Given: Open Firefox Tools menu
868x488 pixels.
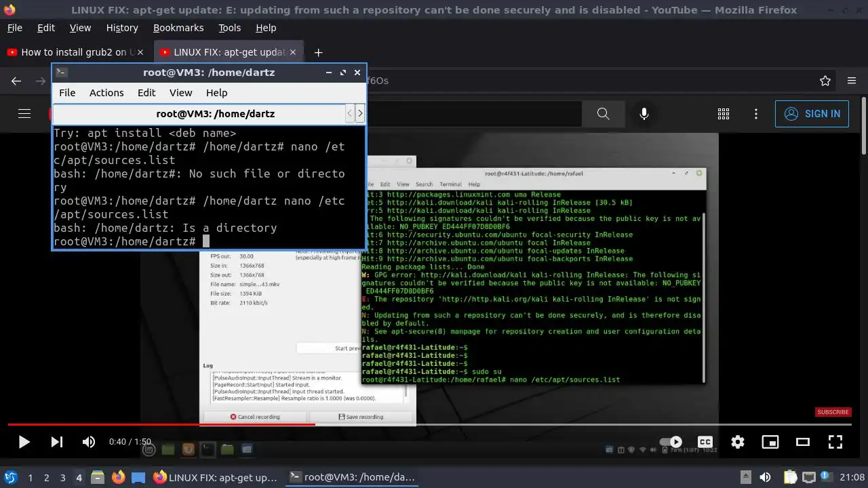Looking at the screenshot, I should pyautogui.click(x=230, y=28).
